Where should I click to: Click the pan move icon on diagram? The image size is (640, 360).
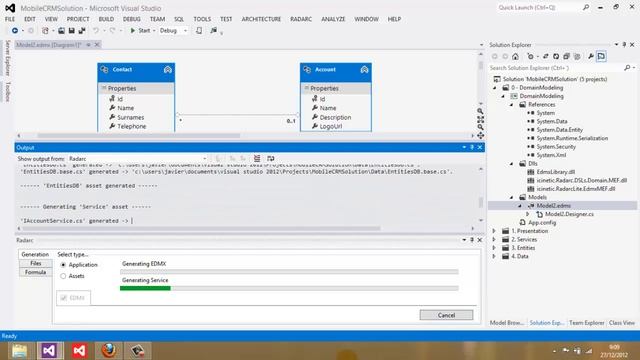[480, 135]
